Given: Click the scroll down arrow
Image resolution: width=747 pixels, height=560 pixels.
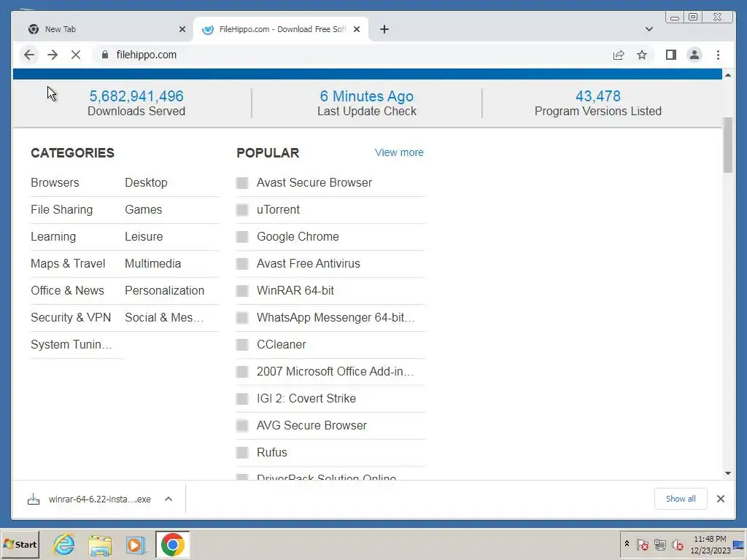Looking at the screenshot, I should point(727,473).
